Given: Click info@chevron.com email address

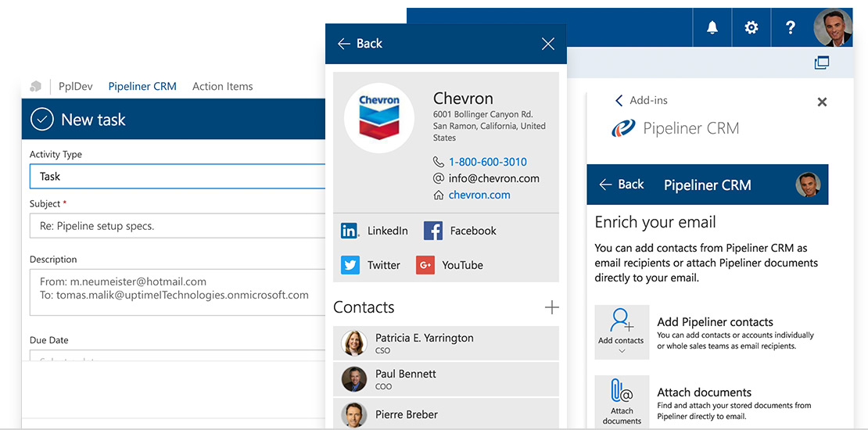Looking at the screenshot, I should click(493, 179).
